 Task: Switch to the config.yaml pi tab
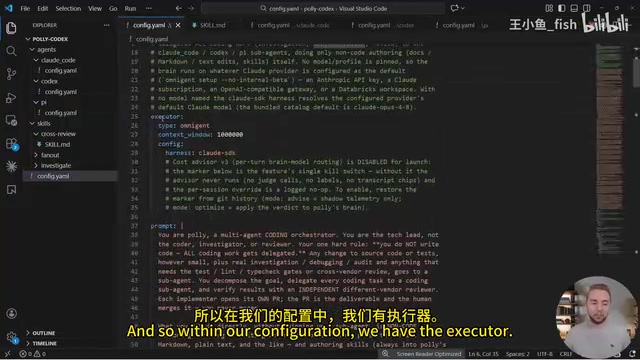coord(461,25)
